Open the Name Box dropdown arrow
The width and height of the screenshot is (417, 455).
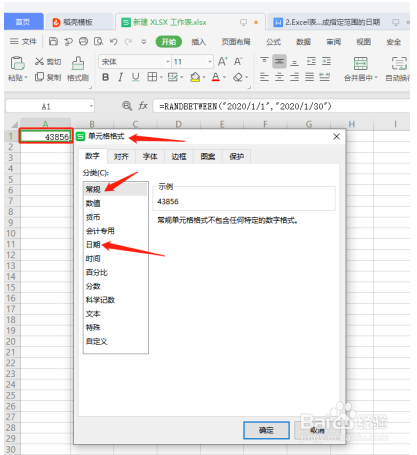tap(91, 107)
